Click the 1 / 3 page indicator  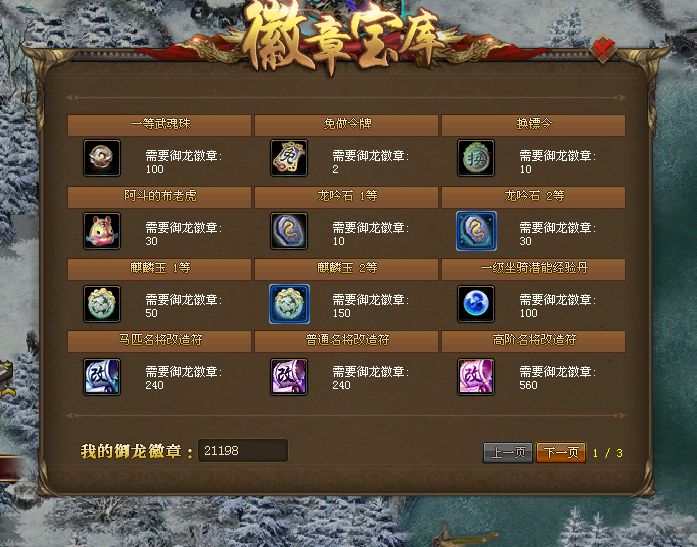point(607,453)
